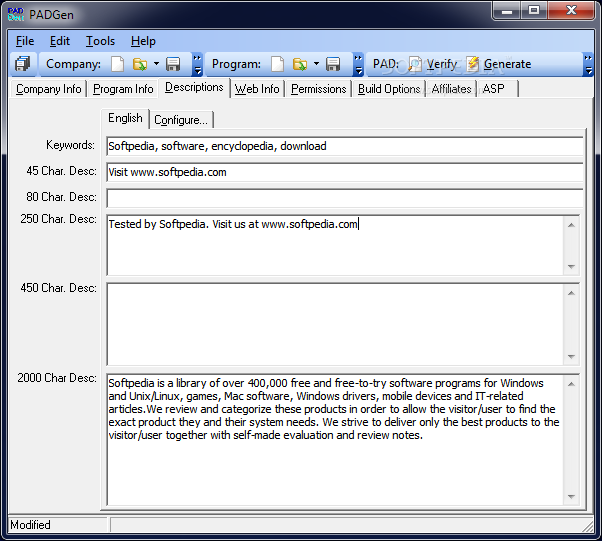Create a new Company file
Viewport: 602px width, 541px height.
click(x=117, y=64)
